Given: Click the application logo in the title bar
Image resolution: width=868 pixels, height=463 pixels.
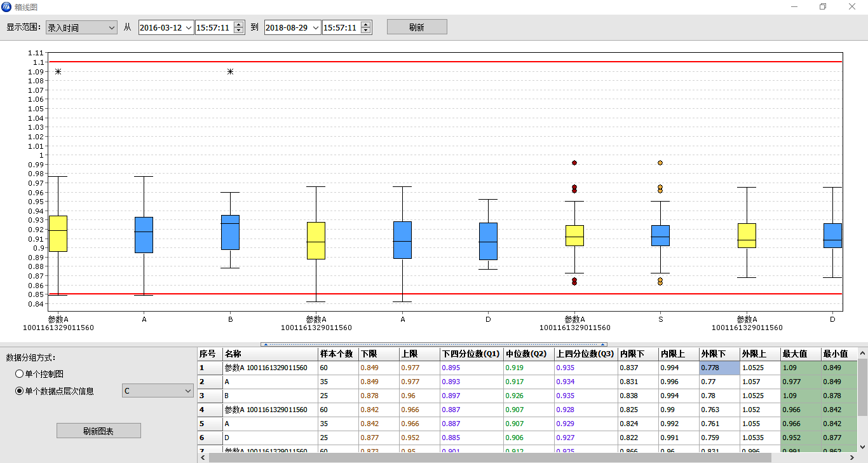Looking at the screenshot, I should point(6,7).
